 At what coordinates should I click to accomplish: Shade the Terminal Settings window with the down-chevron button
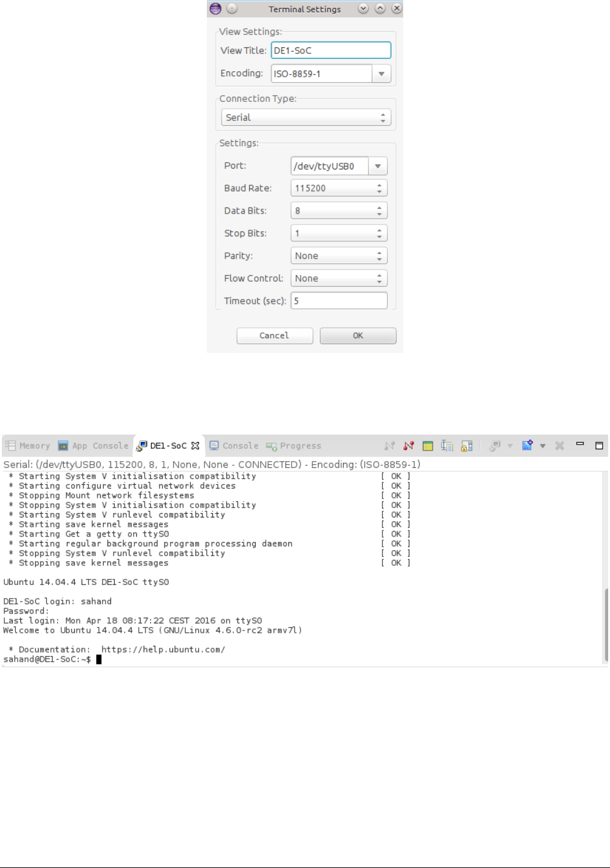tap(363, 9)
